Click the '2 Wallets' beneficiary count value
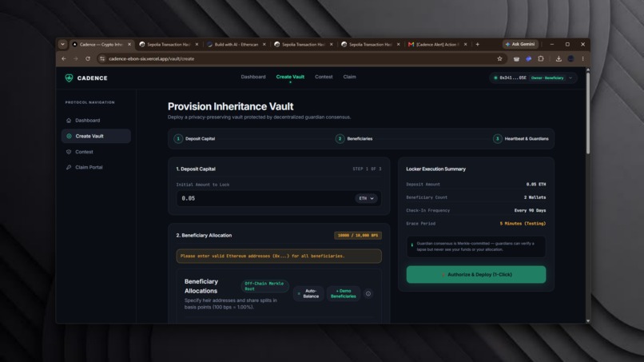This screenshot has height=362, width=644. point(535,197)
